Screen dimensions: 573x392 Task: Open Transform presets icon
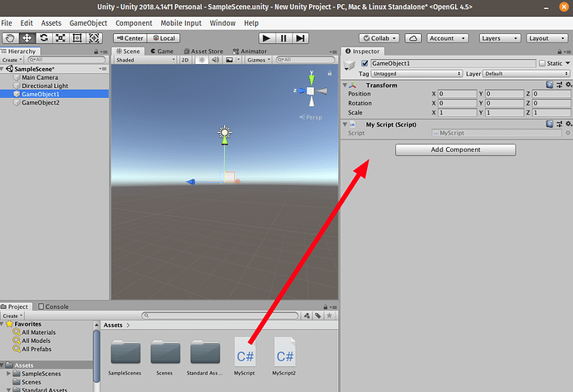click(560, 85)
